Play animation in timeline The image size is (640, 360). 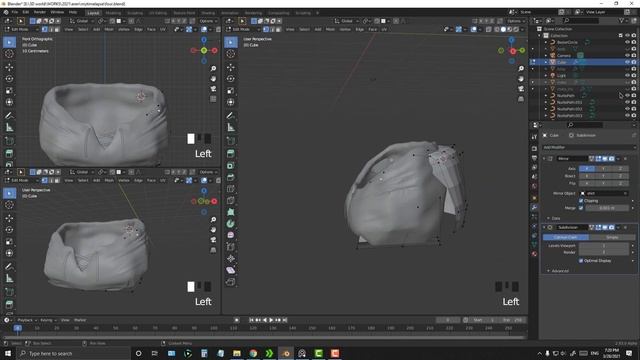(x=271, y=320)
